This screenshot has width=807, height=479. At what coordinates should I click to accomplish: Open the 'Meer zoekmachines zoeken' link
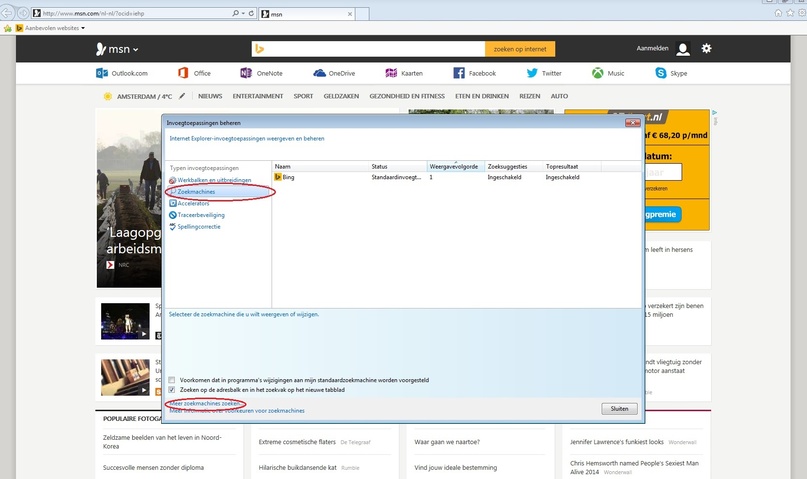pyautogui.click(x=205, y=404)
